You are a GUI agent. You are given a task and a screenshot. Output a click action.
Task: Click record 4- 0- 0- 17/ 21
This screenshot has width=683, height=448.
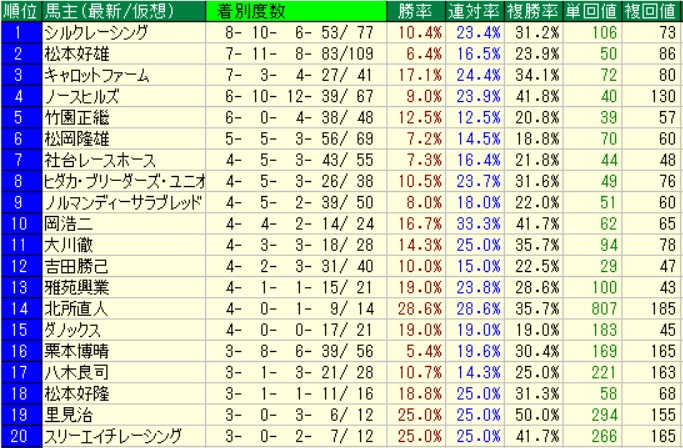coord(300,330)
